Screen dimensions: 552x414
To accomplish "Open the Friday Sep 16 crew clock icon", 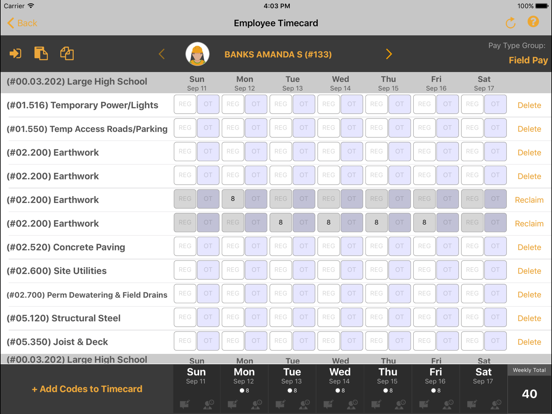I will point(448,404).
